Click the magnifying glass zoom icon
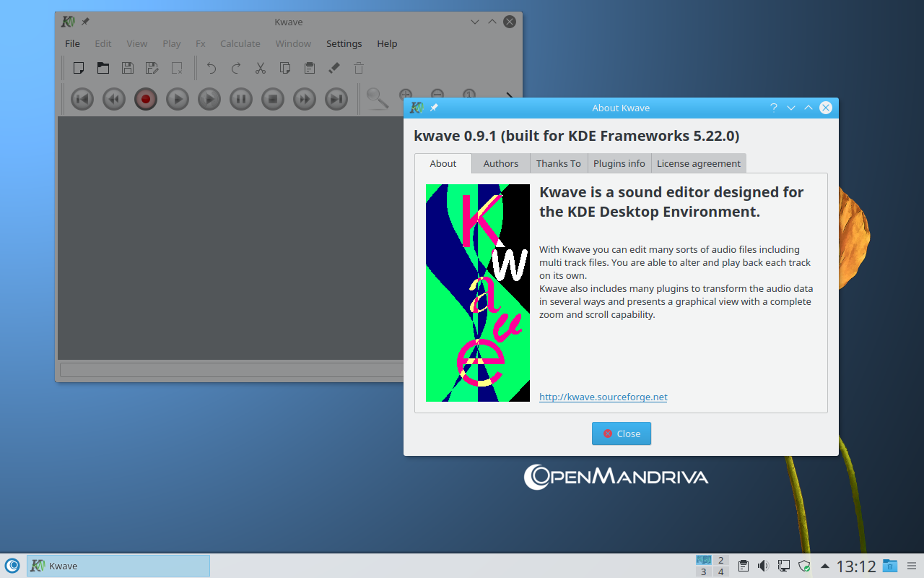The image size is (924, 578). 376,98
